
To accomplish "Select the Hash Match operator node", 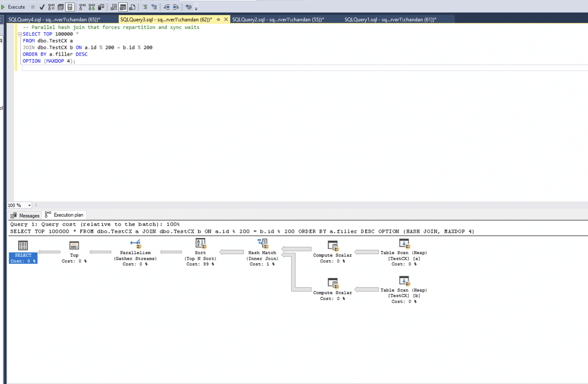I will (x=262, y=252).
